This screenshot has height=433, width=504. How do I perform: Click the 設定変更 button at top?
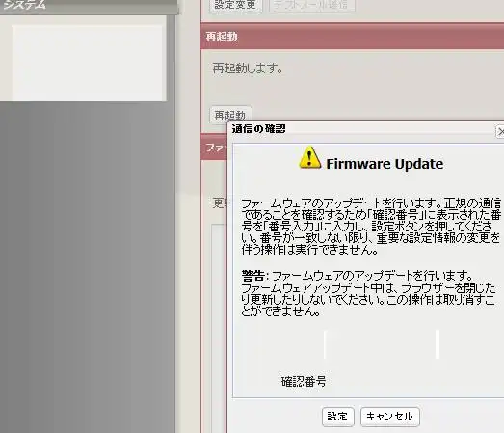click(235, 5)
